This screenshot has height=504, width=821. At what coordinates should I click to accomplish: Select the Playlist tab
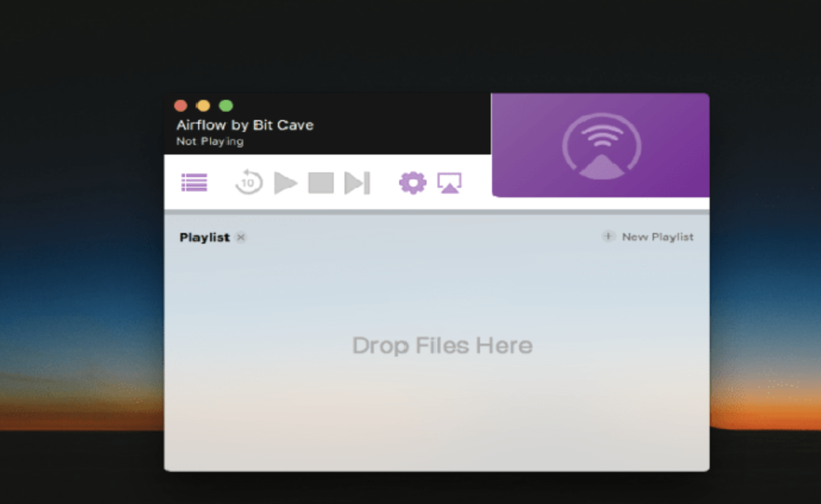(x=205, y=237)
